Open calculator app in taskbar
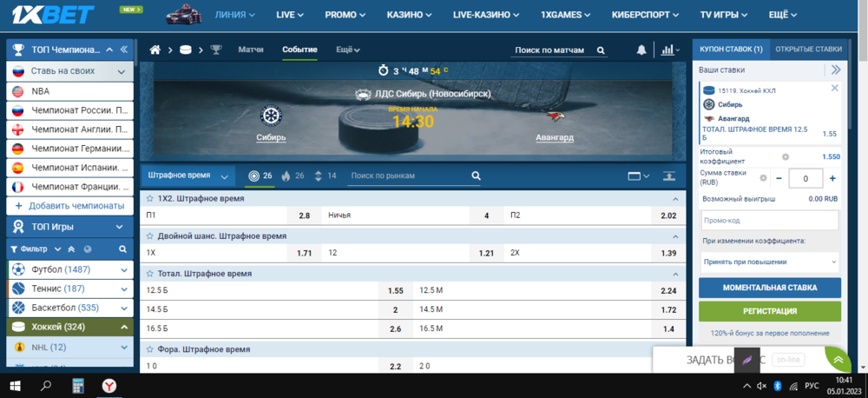The width and height of the screenshot is (868, 398). (x=79, y=385)
